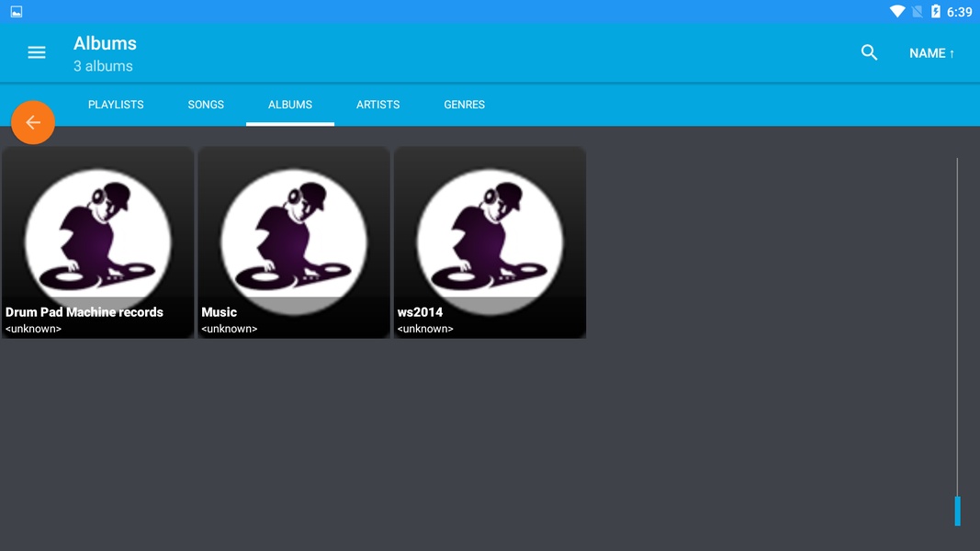Click the Wi-Fi status icon
The image size is (980, 551).
[896, 11]
